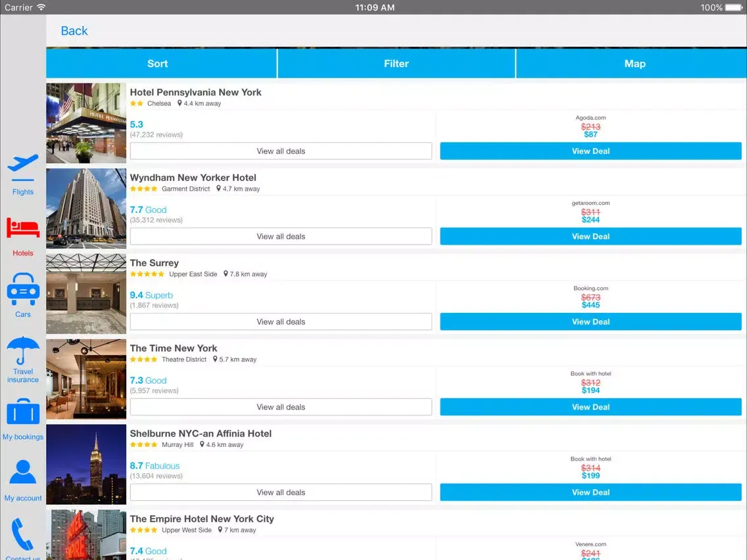Tap the Contact us phone icon
The height and width of the screenshot is (560, 747).
pyautogui.click(x=22, y=534)
